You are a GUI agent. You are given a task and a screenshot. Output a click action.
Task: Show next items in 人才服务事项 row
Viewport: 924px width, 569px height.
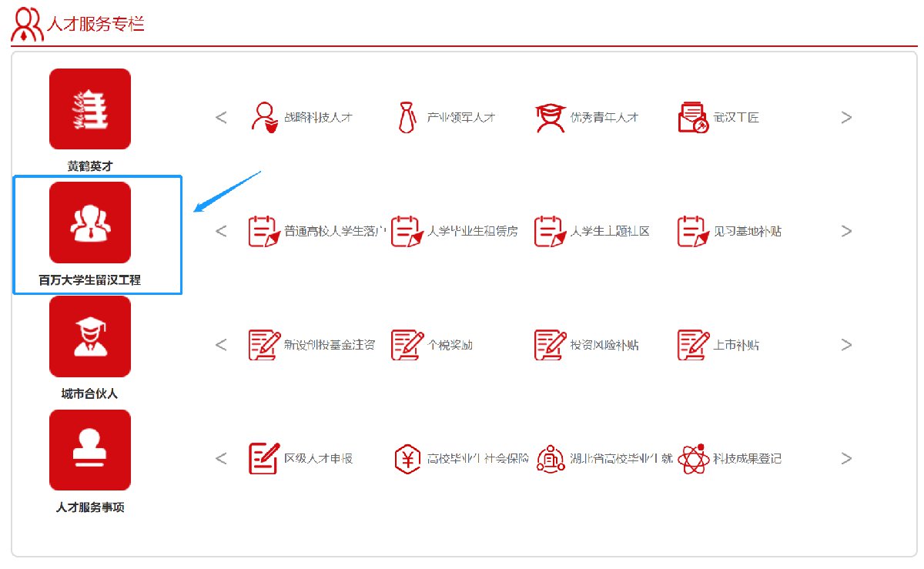[846, 459]
